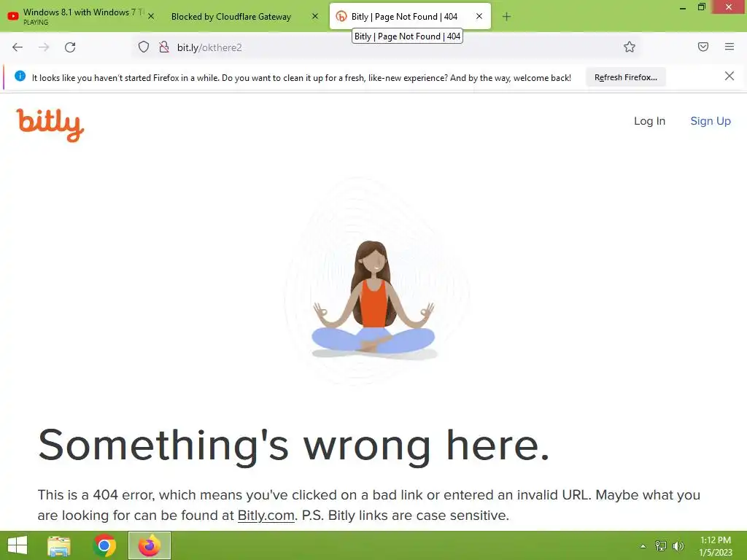This screenshot has height=560, width=747.
Task: Go back with the back arrow button
Action: point(18,47)
